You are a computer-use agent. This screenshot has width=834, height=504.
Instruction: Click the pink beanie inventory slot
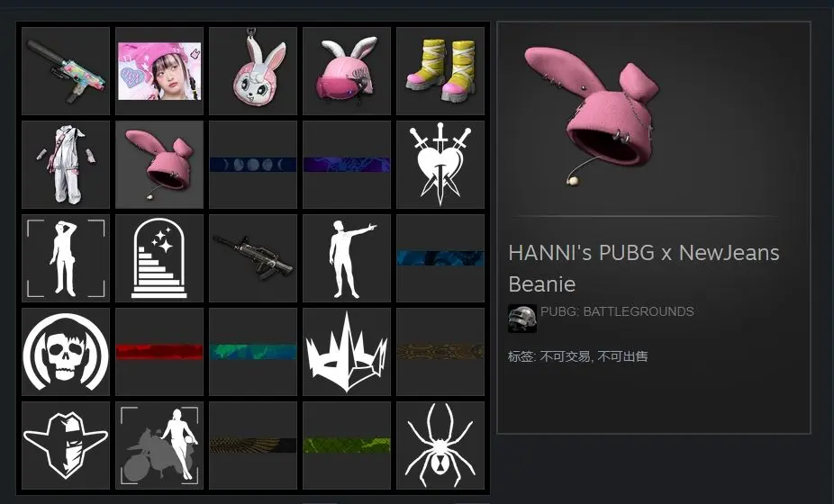[159, 165]
